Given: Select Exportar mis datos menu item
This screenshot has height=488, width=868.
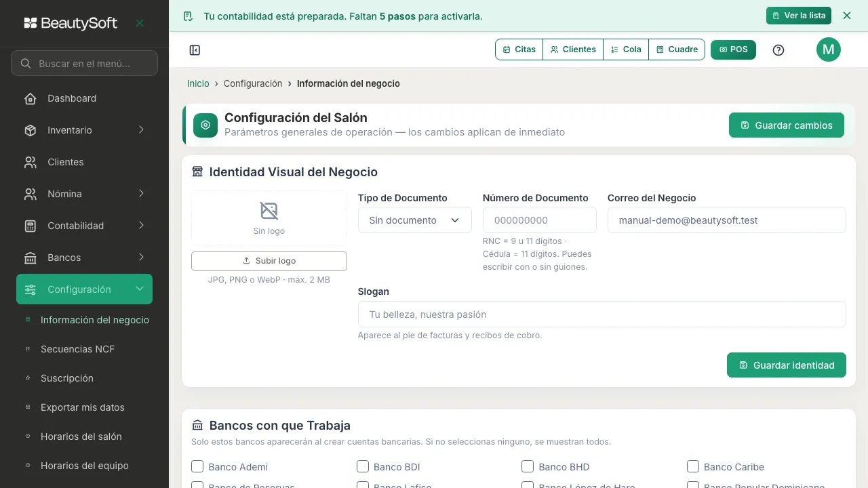Looking at the screenshot, I should pos(84,407).
